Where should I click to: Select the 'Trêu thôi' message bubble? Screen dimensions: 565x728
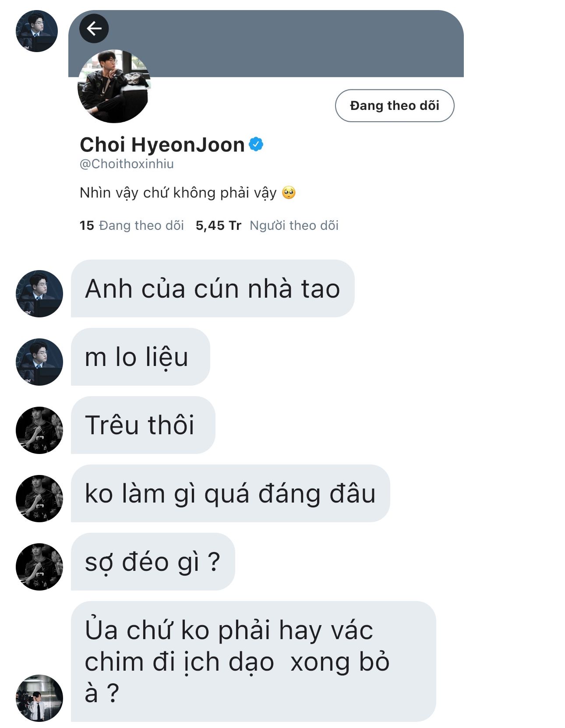click(143, 425)
